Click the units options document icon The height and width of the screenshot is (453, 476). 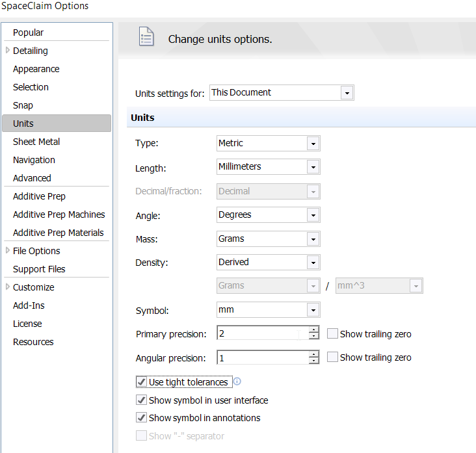click(146, 36)
